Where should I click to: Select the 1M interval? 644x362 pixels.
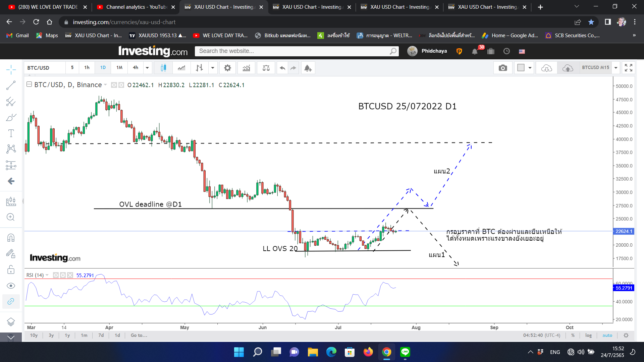(x=119, y=68)
